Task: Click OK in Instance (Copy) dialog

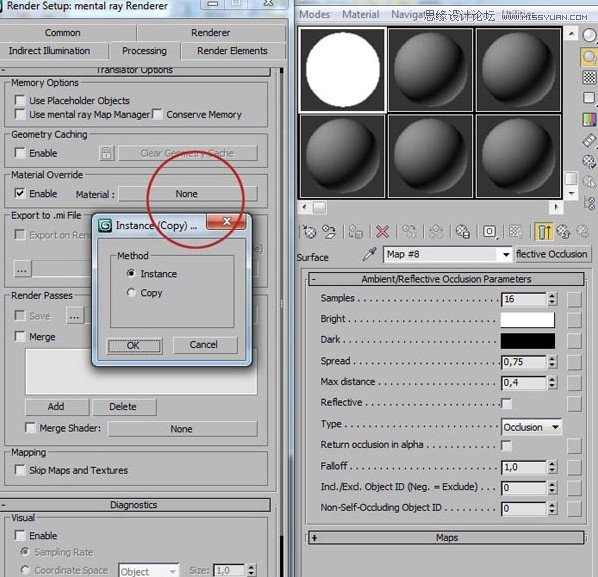Action: [x=134, y=346]
